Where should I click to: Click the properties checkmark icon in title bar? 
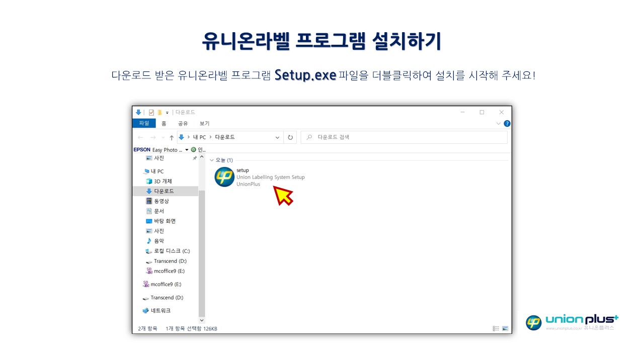151,112
